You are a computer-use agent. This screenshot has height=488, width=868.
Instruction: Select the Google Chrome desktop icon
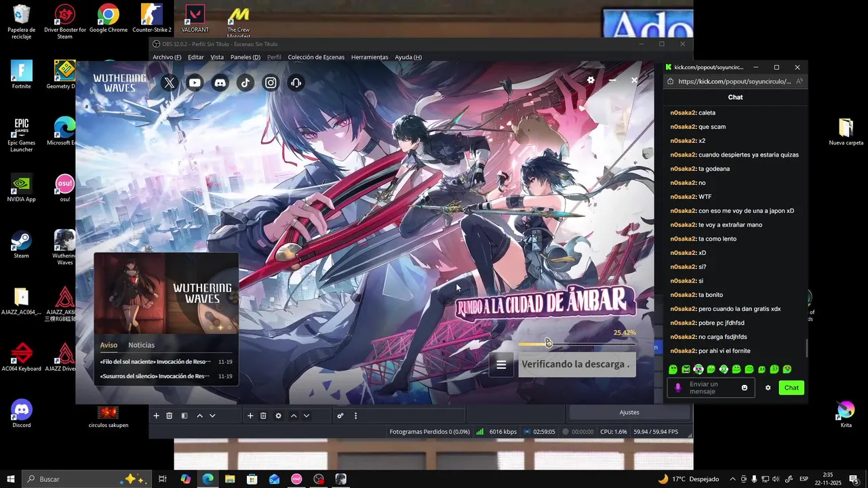coord(108,19)
